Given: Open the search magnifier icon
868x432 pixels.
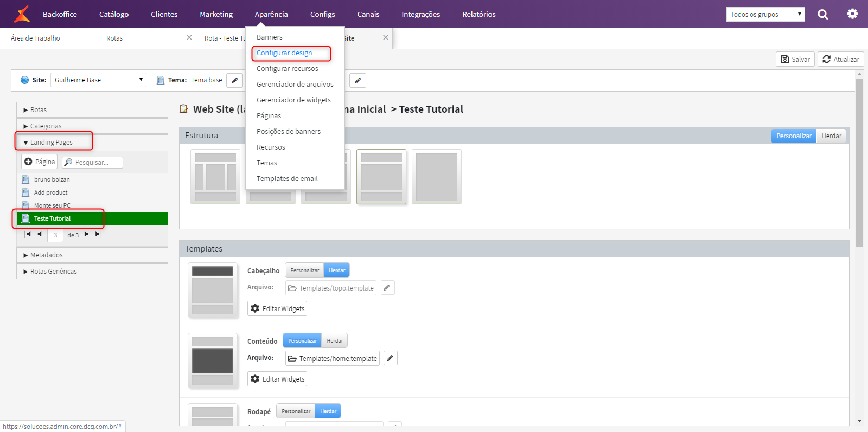Looking at the screenshot, I should (x=823, y=14).
